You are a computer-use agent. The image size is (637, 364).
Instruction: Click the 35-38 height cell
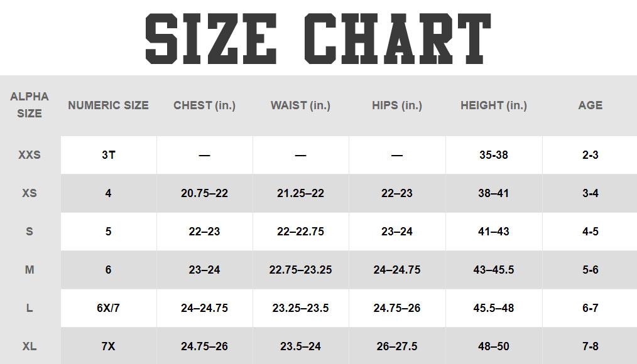pos(493,154)
